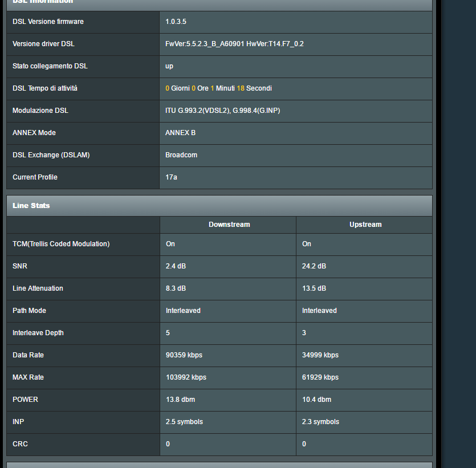Click the 'Line Attenuation' label
476x468 pixels.
tap(38, 288)
